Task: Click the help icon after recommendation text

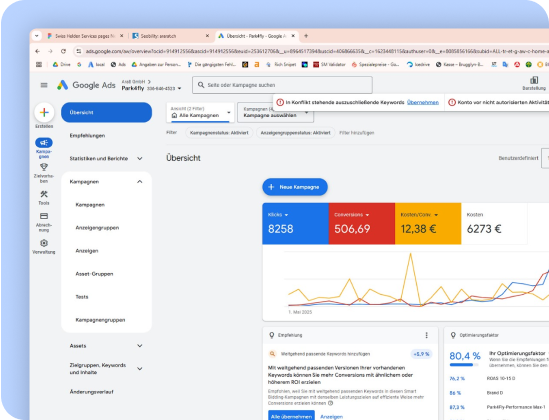Action: click(x=330, y=403)
